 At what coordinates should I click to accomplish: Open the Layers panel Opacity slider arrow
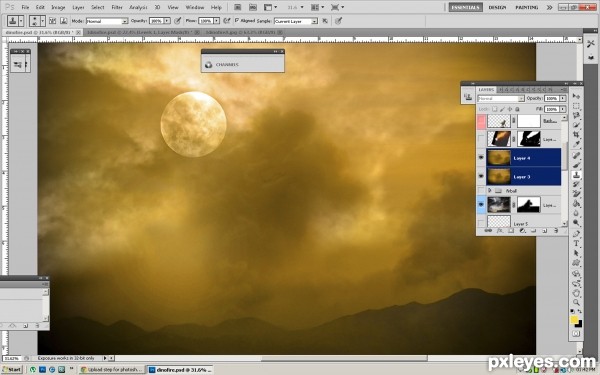pyautogui.click(x=562, y=98)
